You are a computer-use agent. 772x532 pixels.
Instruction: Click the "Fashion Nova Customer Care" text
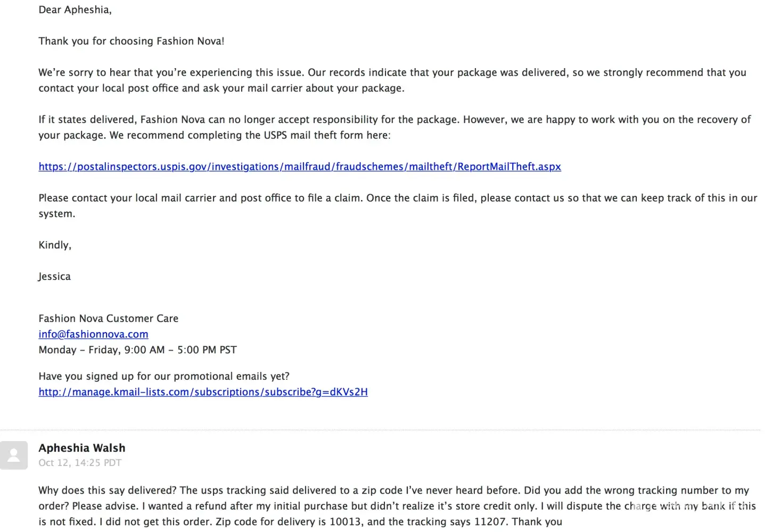[x=108, y=319]
